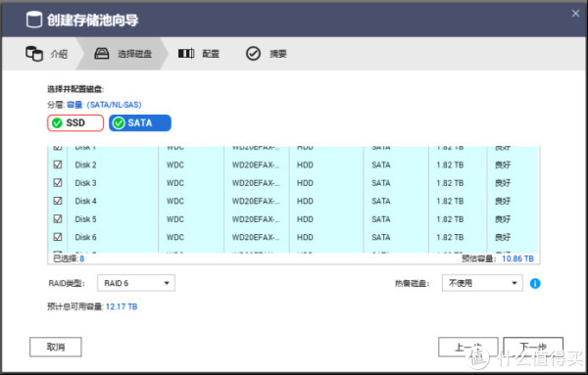This screenshot has width=588, height=375.
Task: Open the hot spare disk dropdown
Action: click(x=482, y=283)
